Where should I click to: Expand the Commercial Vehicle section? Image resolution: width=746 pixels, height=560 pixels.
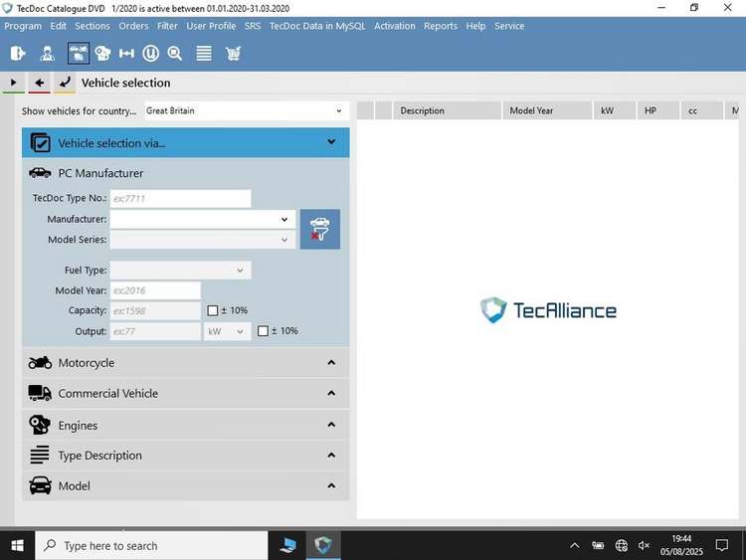click(x=331, y=393)
